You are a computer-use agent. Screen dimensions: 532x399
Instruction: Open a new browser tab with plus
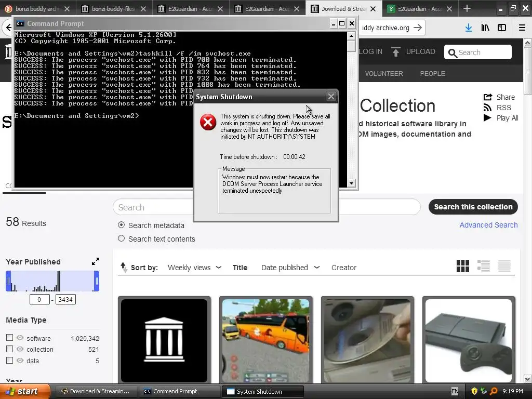pyautogui.click(x=467, y=8)
